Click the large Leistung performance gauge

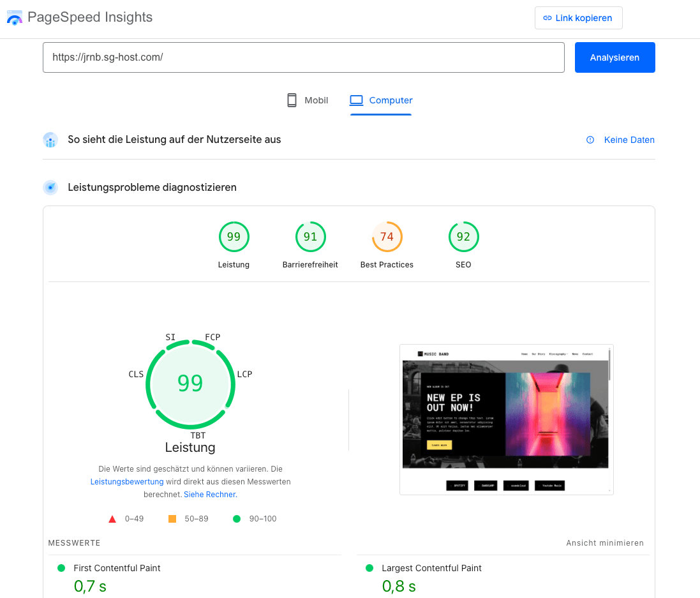pos(190,384)
